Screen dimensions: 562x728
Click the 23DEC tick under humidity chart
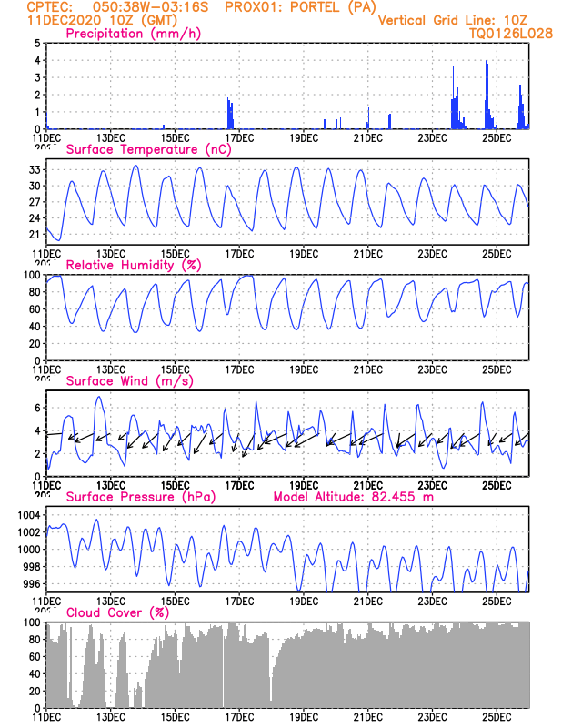[433, 369]
